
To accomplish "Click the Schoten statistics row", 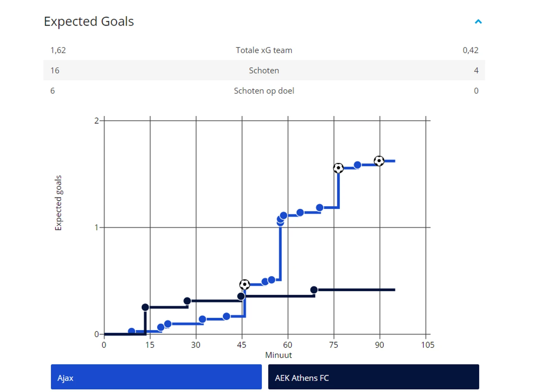I will click(x=264, y=70).
